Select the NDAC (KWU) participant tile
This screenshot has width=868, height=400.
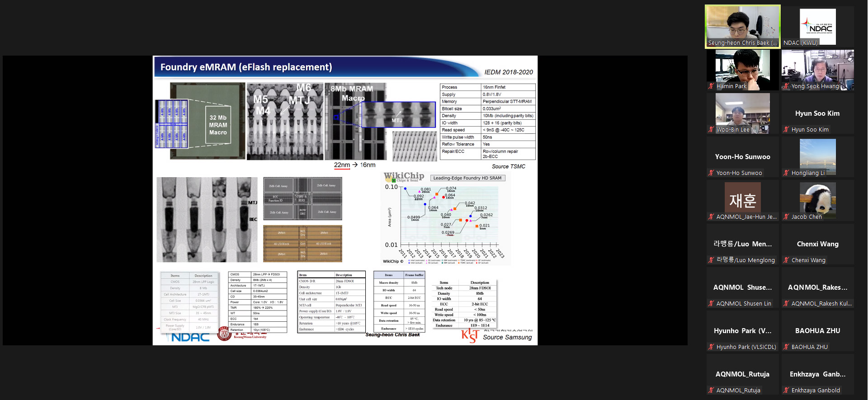click(818, 27)
